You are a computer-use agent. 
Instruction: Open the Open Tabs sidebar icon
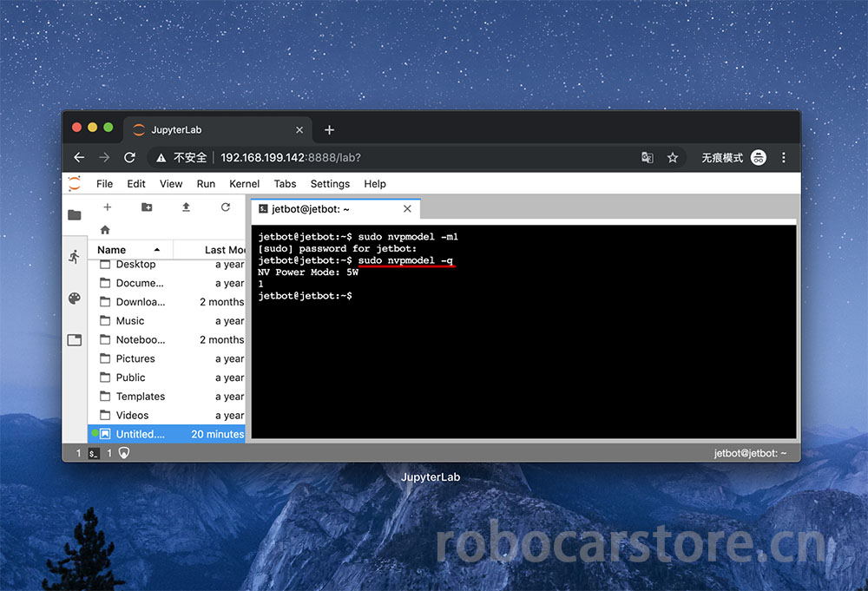click(75, 340)
